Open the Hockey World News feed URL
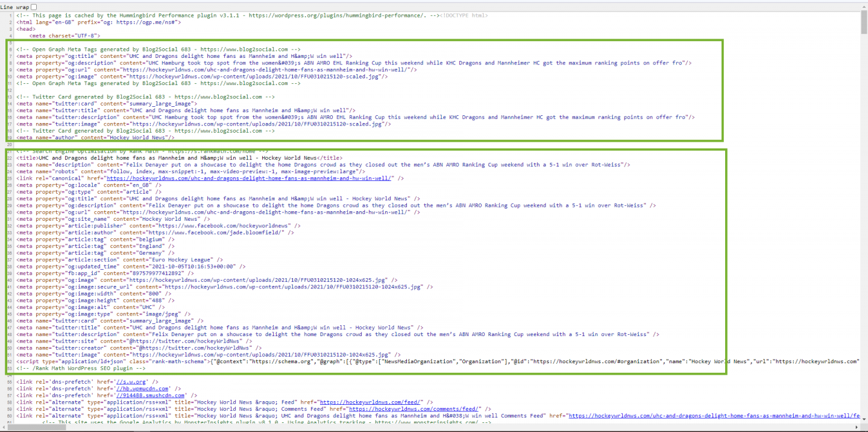 [371, 402]
